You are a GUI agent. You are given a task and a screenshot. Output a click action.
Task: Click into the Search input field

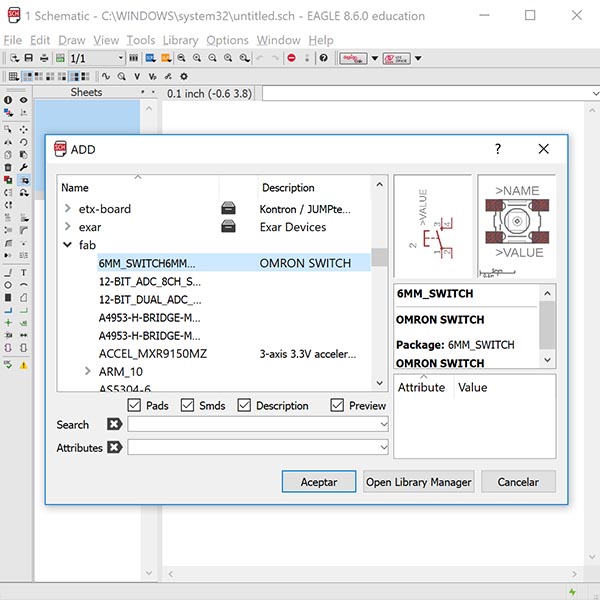pos(258,424)
